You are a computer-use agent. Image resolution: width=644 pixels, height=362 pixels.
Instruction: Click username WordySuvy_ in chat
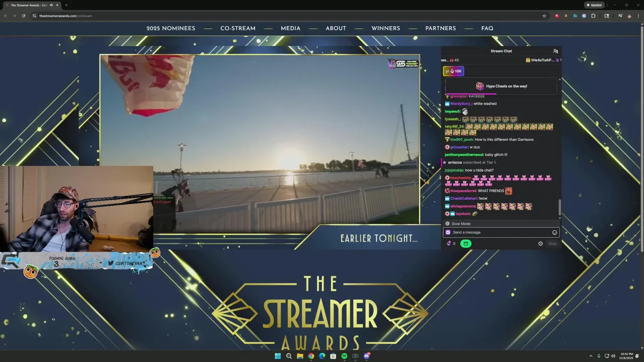pyautogui.click(x=461, y=104)
